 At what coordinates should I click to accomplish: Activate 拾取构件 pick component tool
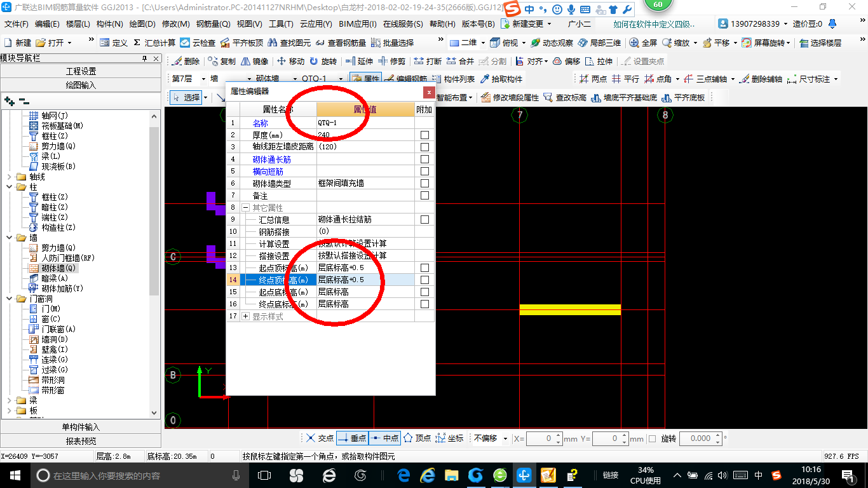(501, 79)
